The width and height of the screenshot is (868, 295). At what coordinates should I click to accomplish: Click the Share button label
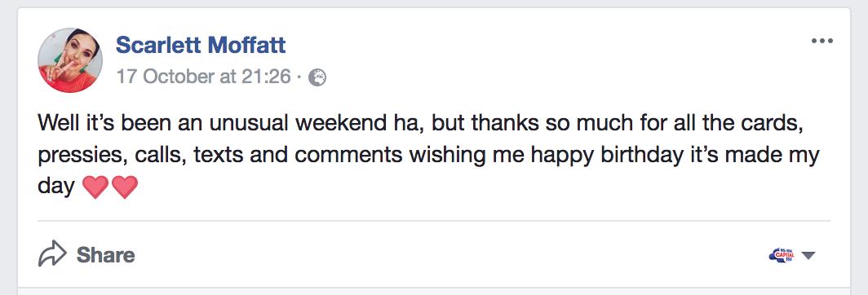(106, 254)
